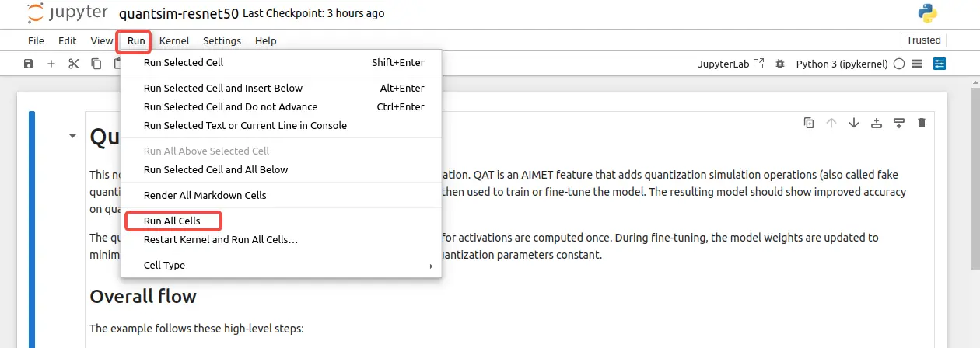Open Python 3 (ipykernel) kernel selector
This screenshot has height=348, width=980.
click(x=842, y=64)
